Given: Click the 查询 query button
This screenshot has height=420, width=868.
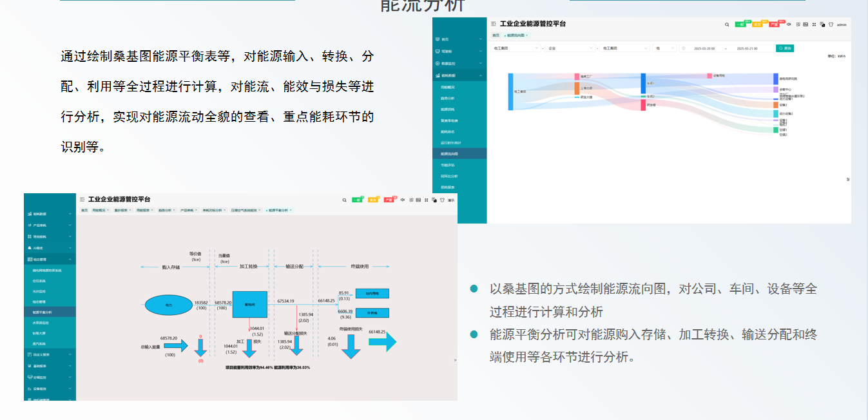Looking at the screenshot, I should (x=785, y=48).
